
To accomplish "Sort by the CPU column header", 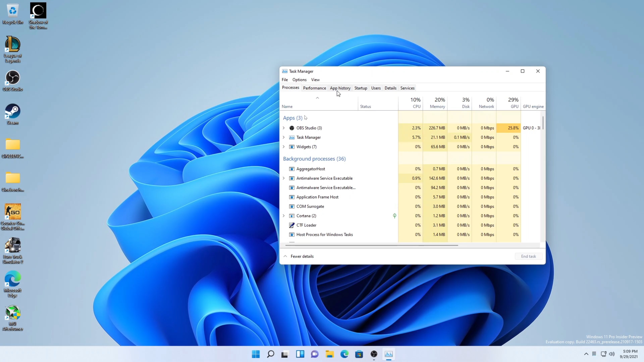I will point(411,103).
